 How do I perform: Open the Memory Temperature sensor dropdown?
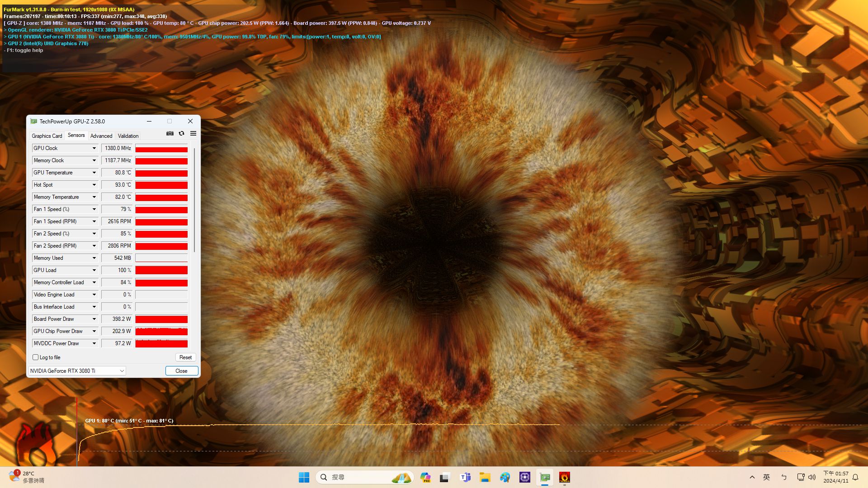[94, 197]
